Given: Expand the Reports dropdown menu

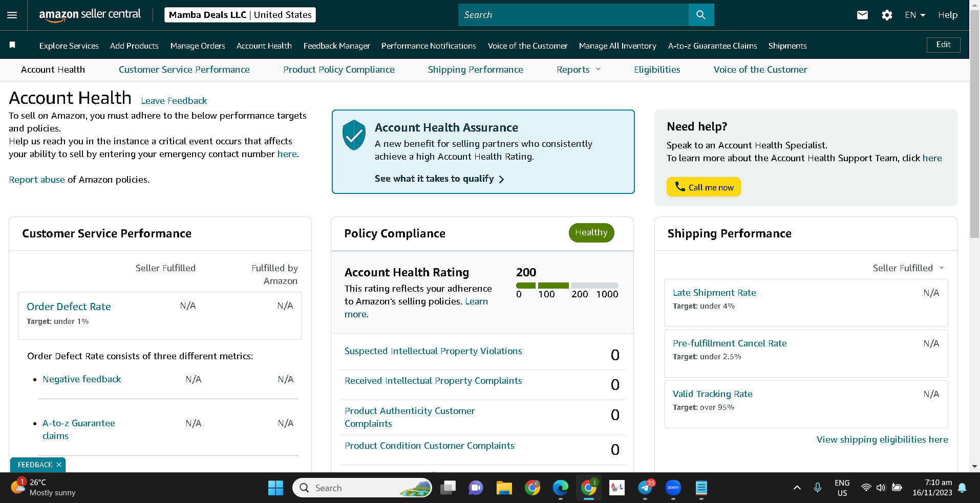Looking at the screenshot, I should coord(579,70).
